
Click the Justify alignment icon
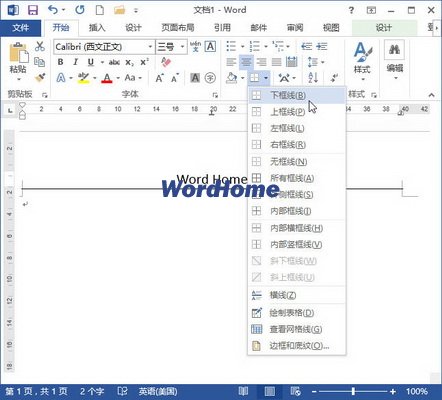(276, 62)
